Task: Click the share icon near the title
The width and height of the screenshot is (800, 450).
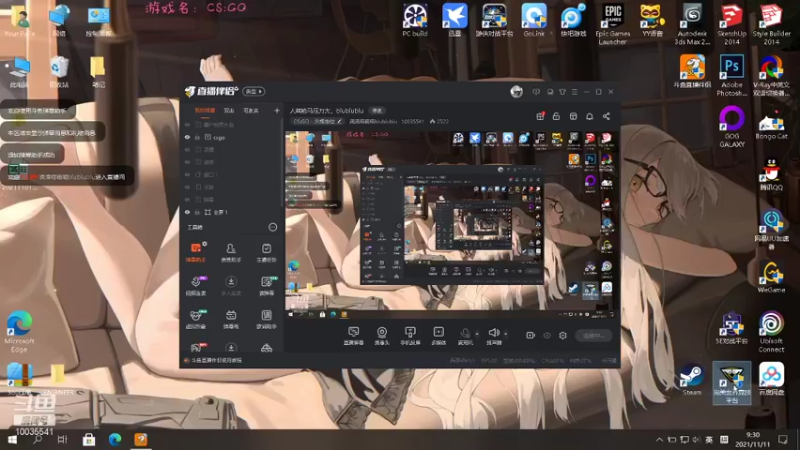Action: pos(606,116)
